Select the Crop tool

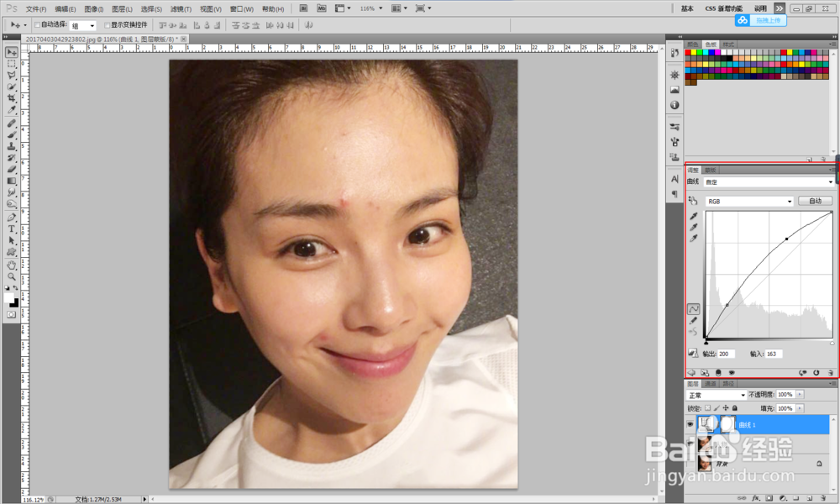11,98
